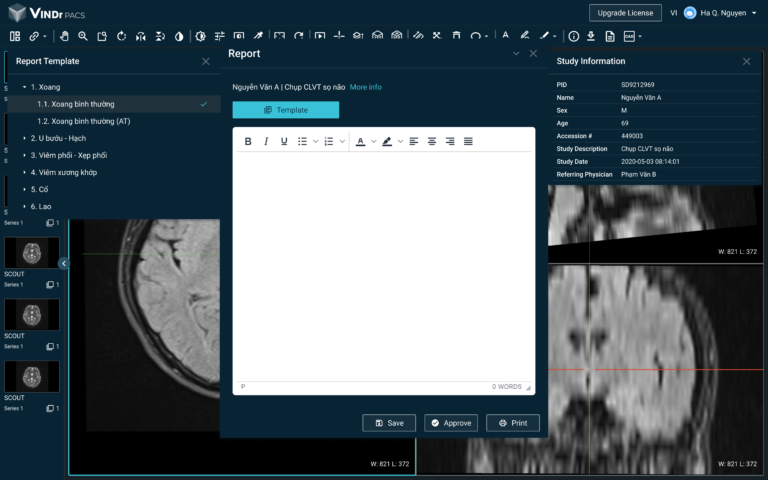Select the window level brightness tool
The image size is (768, 480).
tap(200, 36)
